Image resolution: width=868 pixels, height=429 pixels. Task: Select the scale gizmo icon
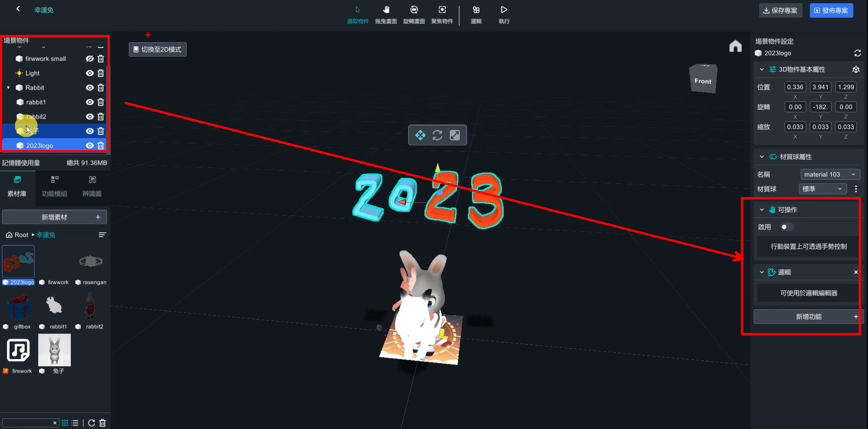[x=455, y=135]
